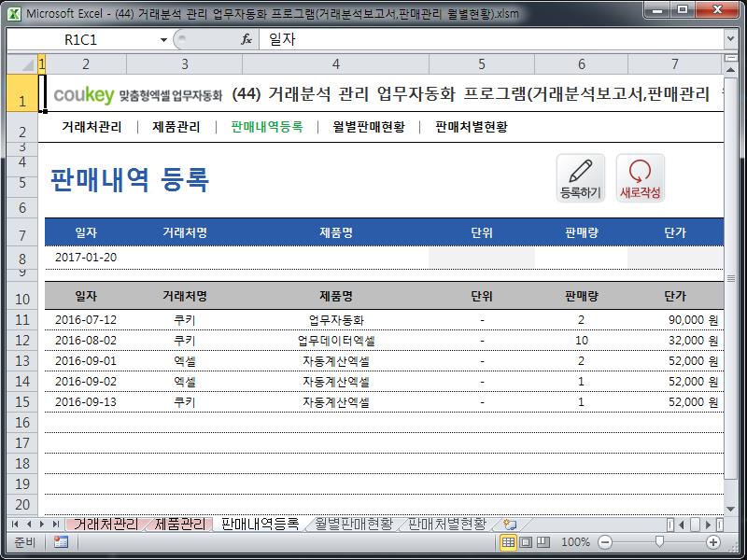This screenshot has height=560, width=747.
Task: Click 거래처관리 navigation link
Action: pyautogui.click(x=92, y=127)
